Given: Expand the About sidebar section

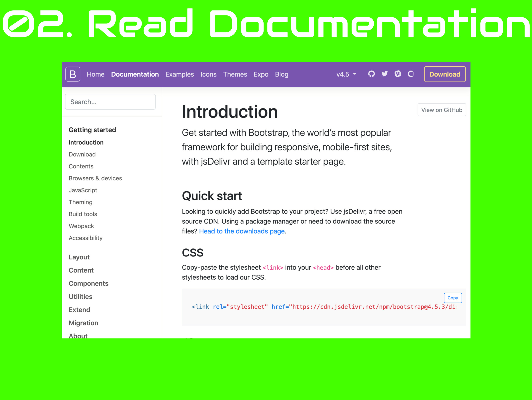Looking at the screenshot, I should click(x=78, y=336).
